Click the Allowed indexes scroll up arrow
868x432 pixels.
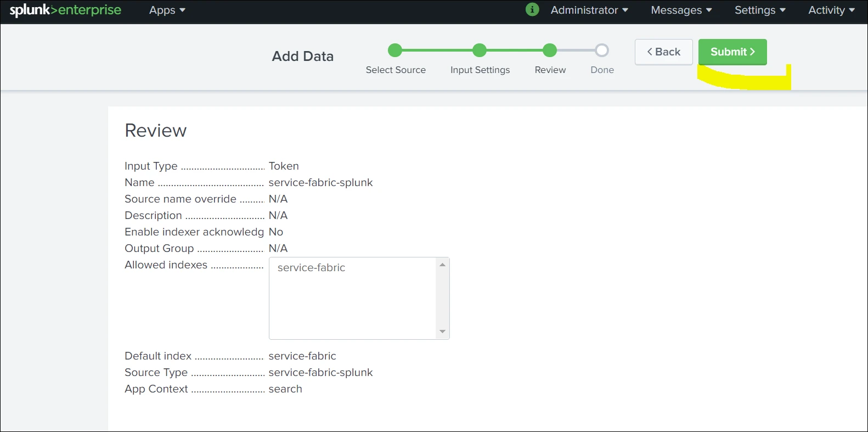[442, 265]
